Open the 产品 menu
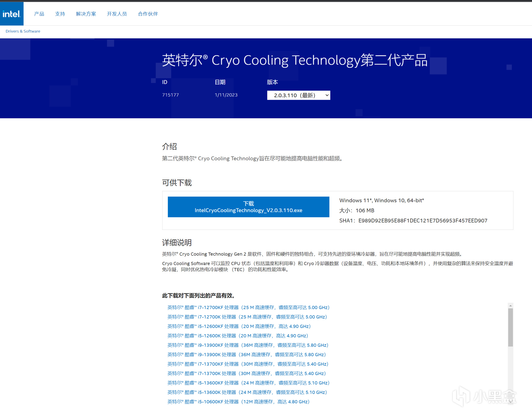This screenshot has height=417, width=532. click(39, 14)
